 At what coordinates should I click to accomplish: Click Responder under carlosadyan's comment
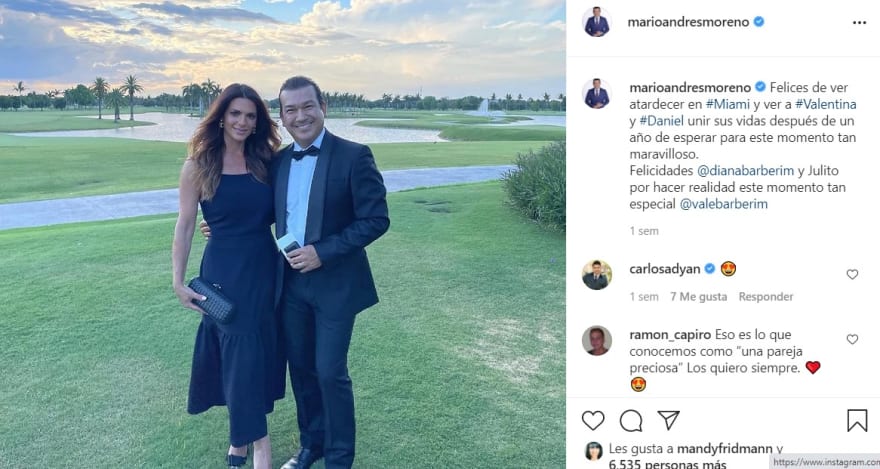766,297
